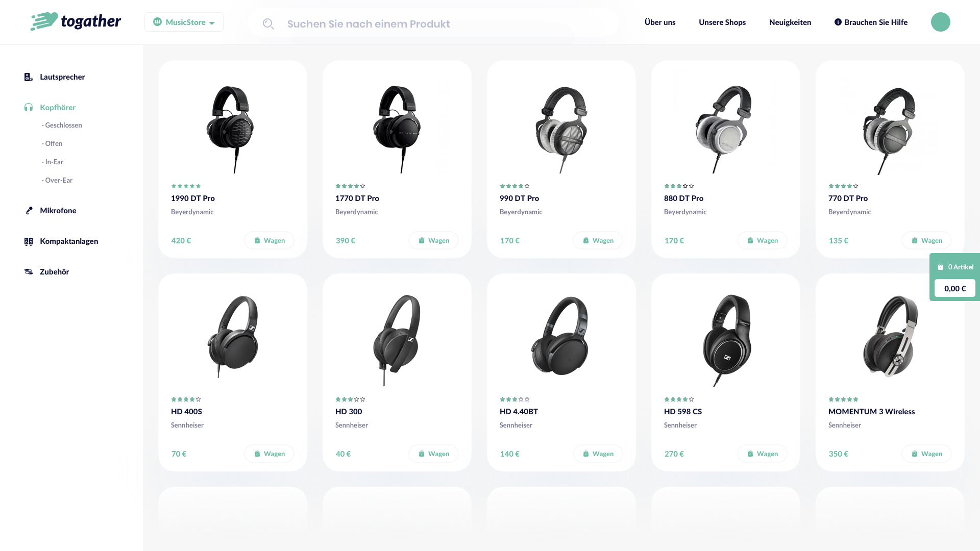Select the Geschlossen subcategory
Screen dimensions: 980x551
coord(62,125)
